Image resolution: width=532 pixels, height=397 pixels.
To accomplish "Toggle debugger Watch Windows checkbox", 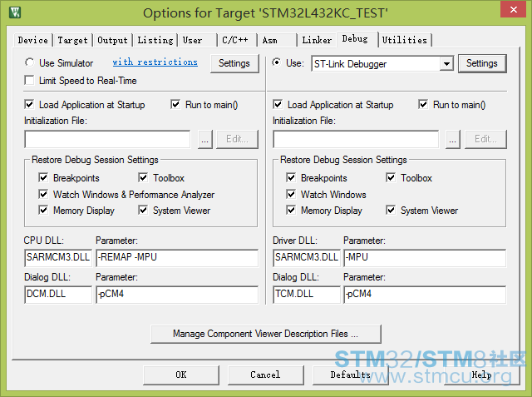I will pos(291,194).
